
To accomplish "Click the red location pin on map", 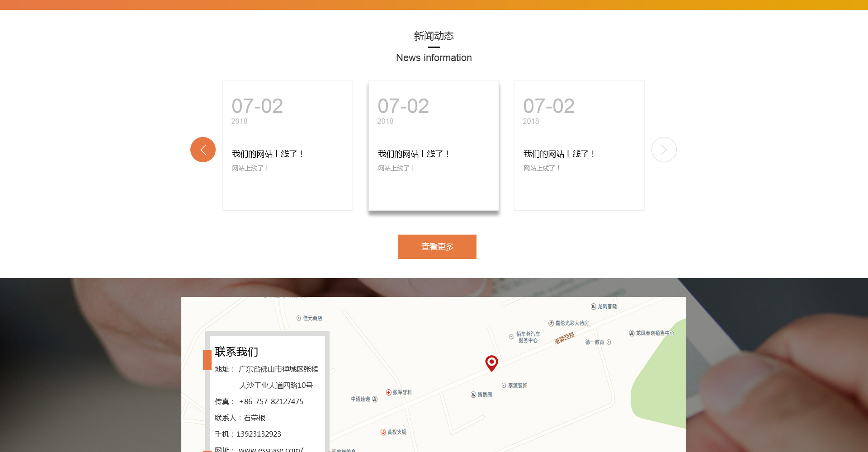I will 491,363.
